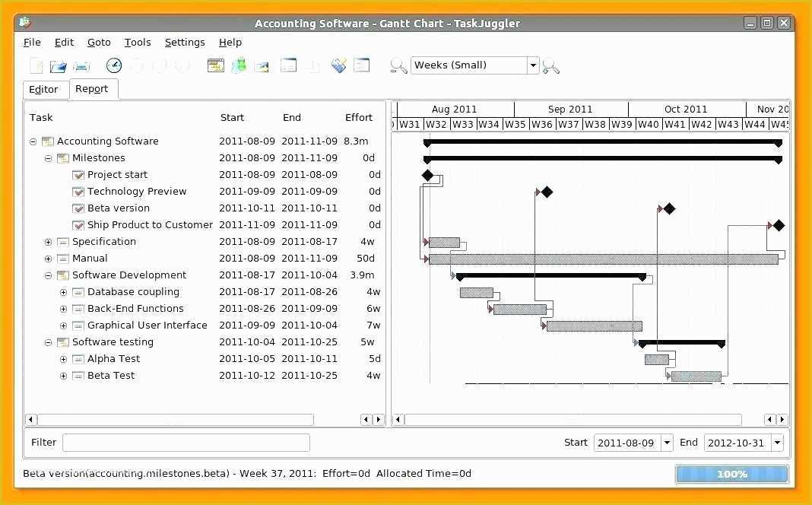Click the list view icon before zoom out
This screenshot has width=812, height=505.
coord(361,65)
